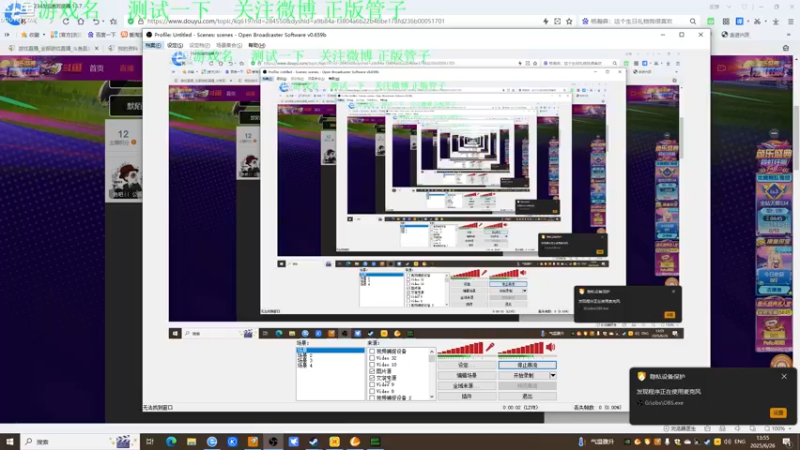Open Microsoft Edge from the taskbar
The image size is (800, 450).
click(171, 441)
